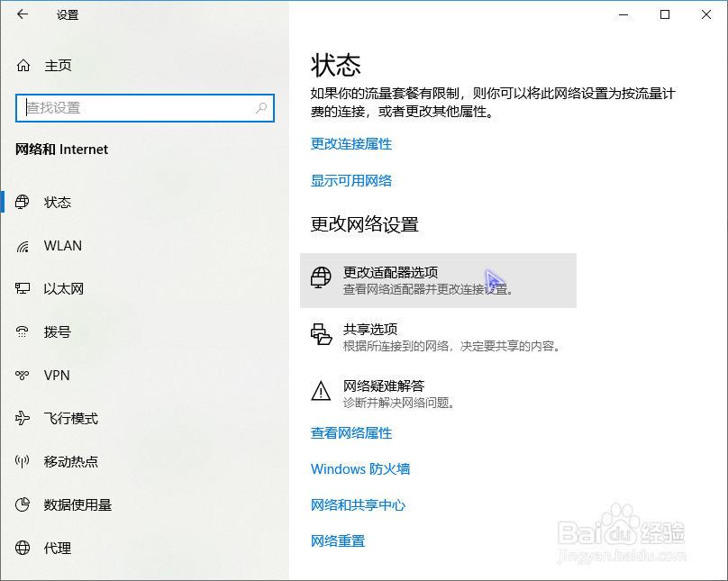Select the 移动热点 hotspot icon

[x=23, y=461]
